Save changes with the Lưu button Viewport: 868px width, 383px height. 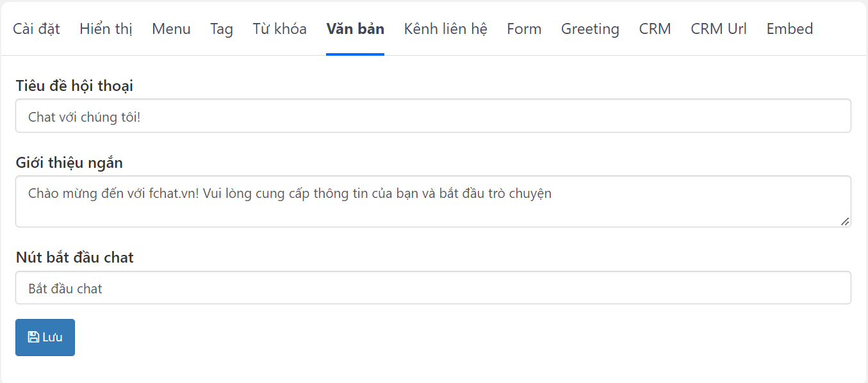point(45,338)
